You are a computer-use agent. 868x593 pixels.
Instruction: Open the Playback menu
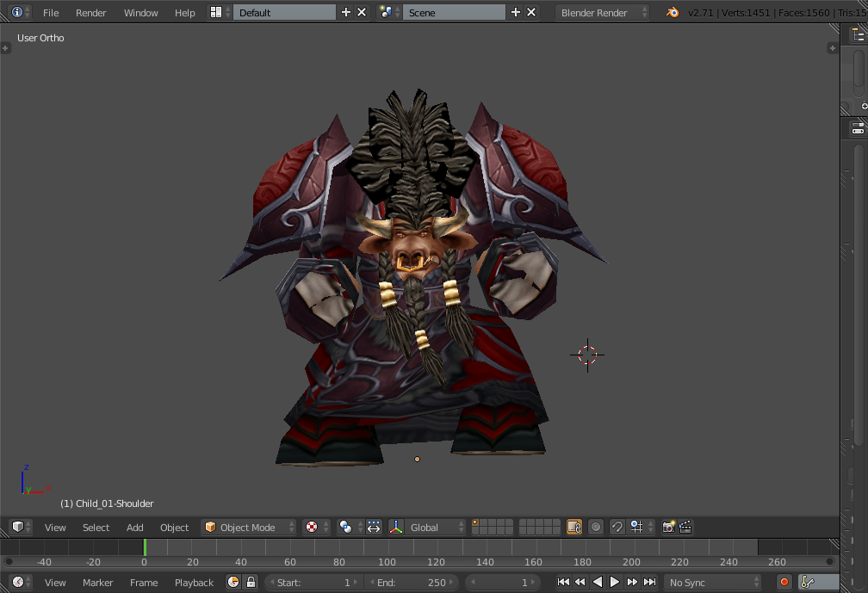(x=194, y=583)
